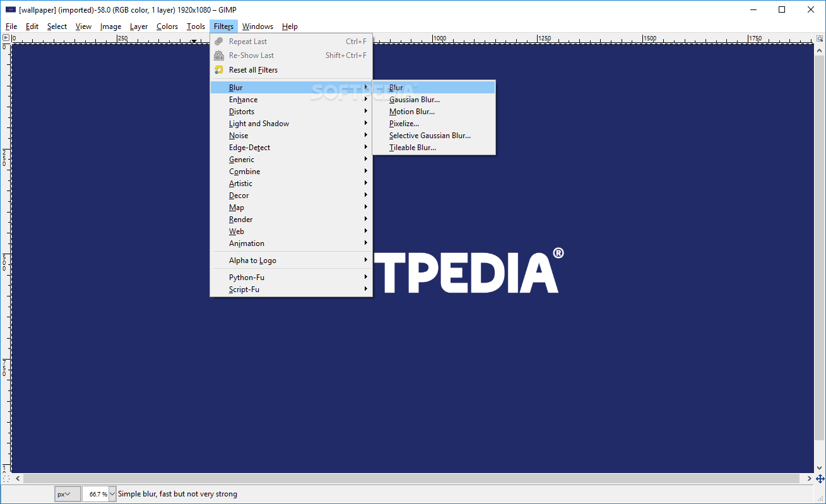Open the Image menu

110,26
